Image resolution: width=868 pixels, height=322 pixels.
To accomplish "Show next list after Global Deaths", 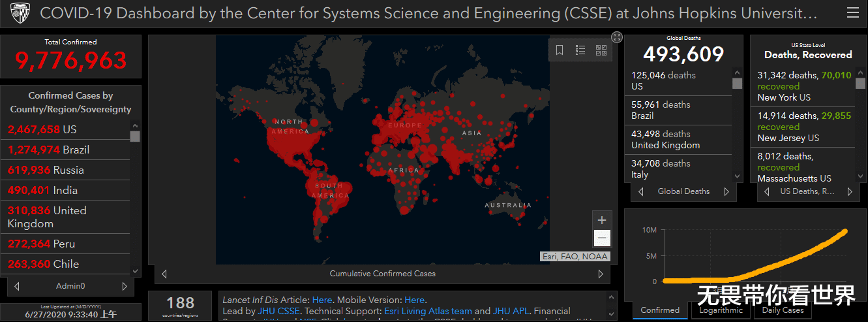I will point(726,191).
